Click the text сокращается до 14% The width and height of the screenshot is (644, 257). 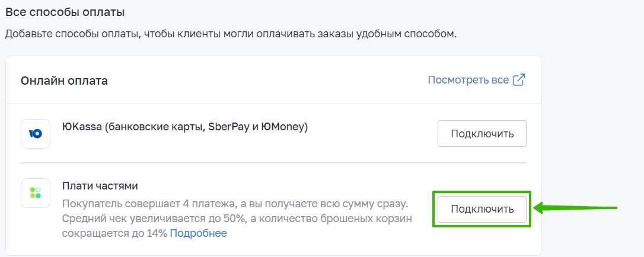coord(115,233)
